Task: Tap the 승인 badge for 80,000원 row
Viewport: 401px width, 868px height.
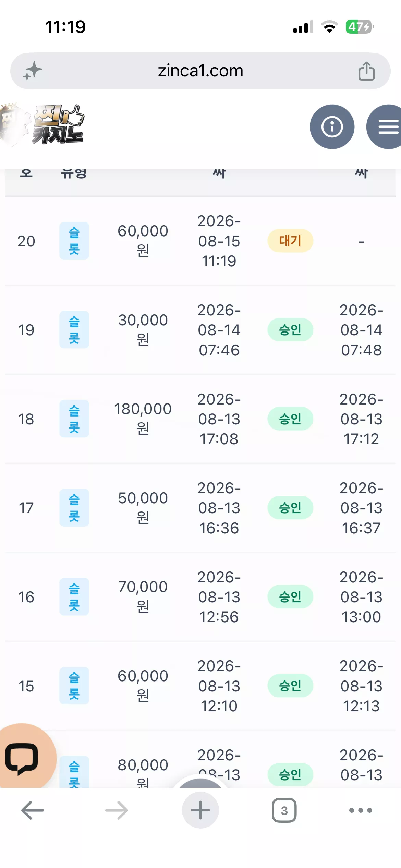Action: point(290,775)
